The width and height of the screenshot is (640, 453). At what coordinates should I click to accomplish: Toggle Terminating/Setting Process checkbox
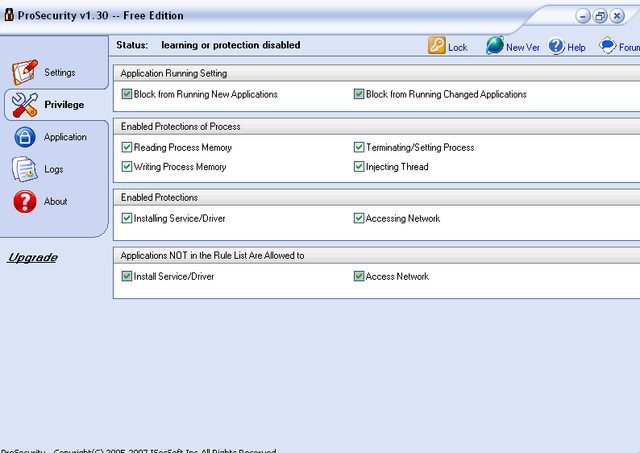(359, 147)
